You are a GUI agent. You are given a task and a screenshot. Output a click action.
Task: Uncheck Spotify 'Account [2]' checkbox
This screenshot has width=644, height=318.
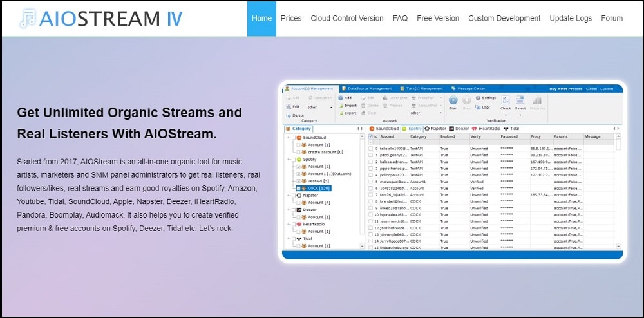click(x=299, y=167)
